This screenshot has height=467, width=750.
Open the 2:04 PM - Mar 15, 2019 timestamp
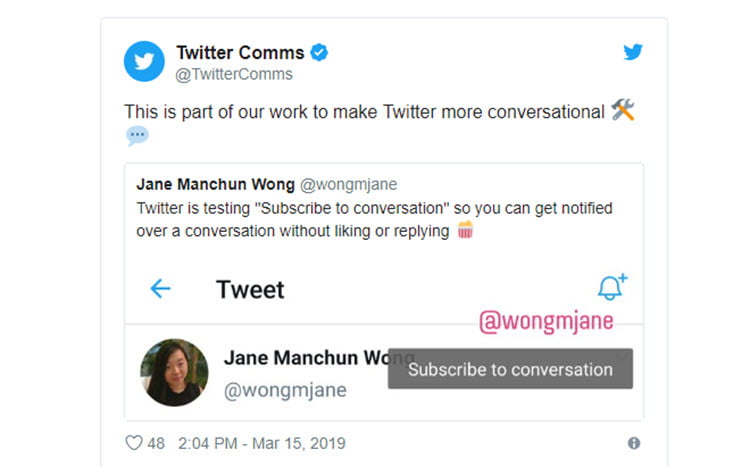point(262,443)
